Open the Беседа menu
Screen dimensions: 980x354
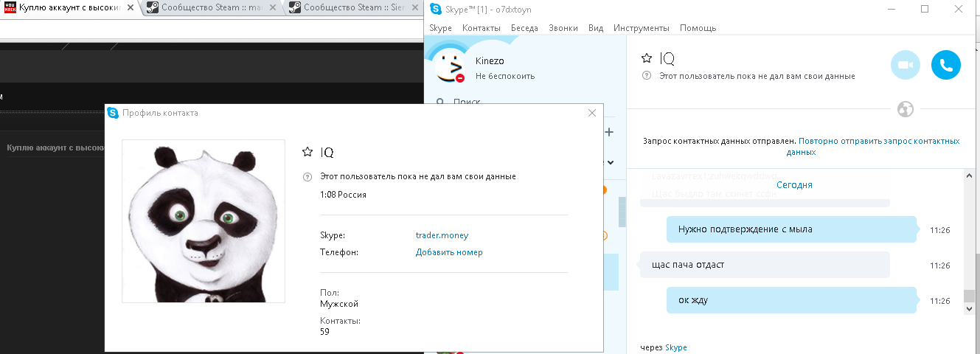(524, 28)
